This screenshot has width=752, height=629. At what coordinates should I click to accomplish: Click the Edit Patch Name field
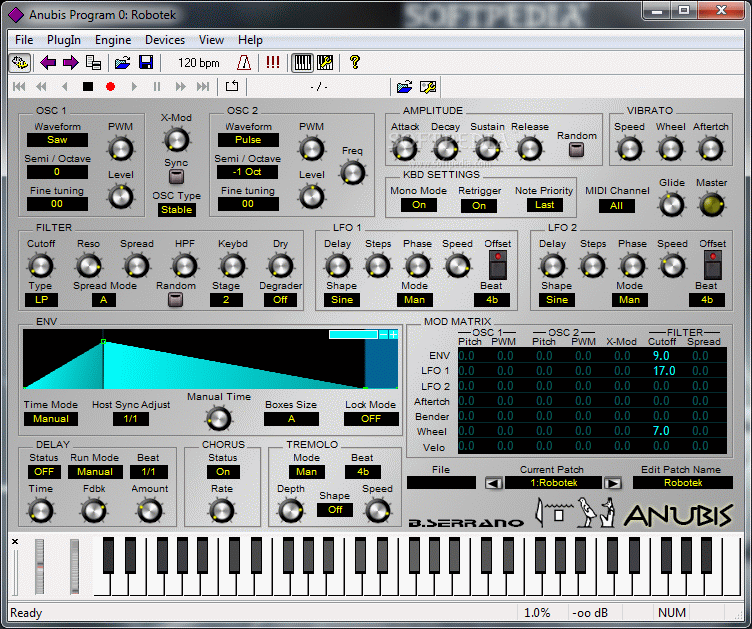pyautogui.click(x=683, y=483)
